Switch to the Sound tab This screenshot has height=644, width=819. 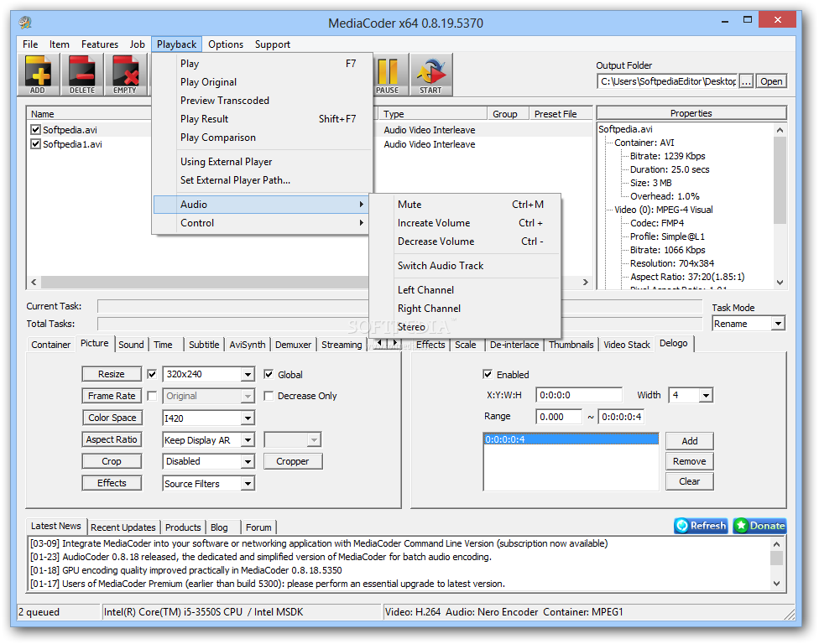click(131, 345)
